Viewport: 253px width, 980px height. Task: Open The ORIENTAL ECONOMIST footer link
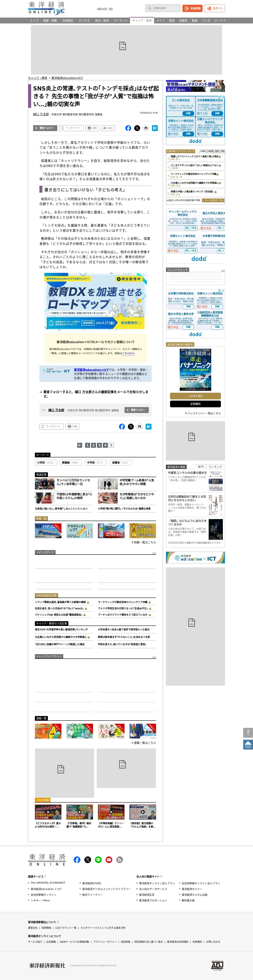[x=48, y=883]
